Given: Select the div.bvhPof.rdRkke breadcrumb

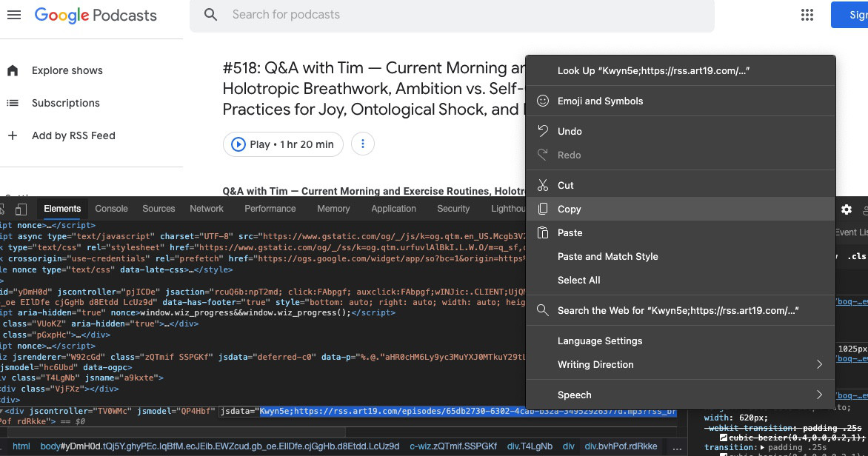Looking at the screenshot, I should pyautogui.click(x=621, y=446).
